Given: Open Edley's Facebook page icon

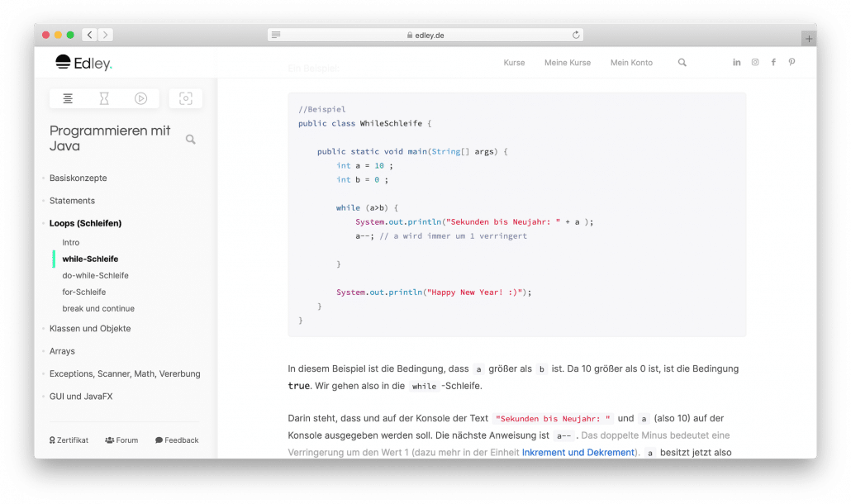Looking at the screenshot, I should [x=773, y=63].
